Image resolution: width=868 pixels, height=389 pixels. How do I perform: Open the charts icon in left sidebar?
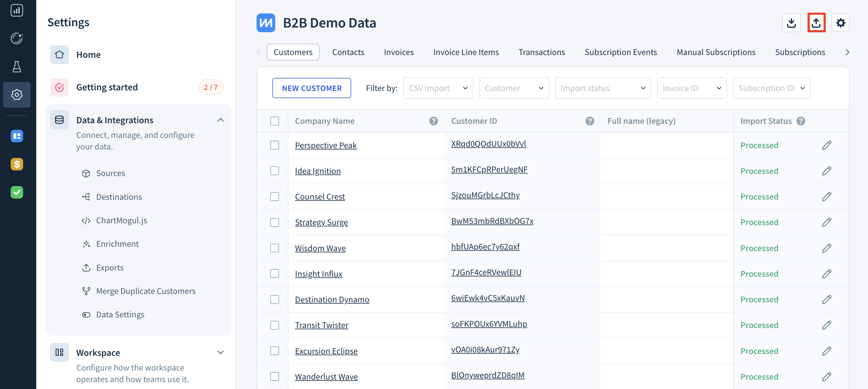pos(17,10)
